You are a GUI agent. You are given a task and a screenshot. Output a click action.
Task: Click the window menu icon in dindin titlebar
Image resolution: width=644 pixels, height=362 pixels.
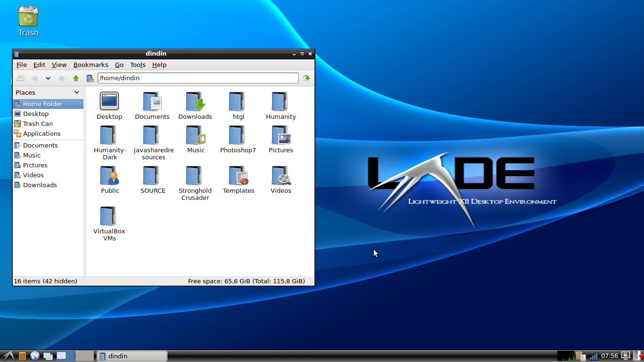[17, 54]
